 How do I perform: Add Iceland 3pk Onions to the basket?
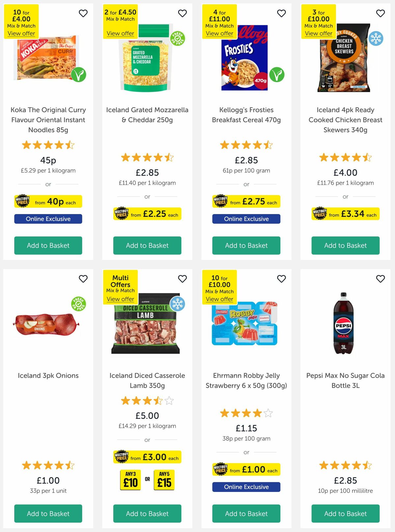click(x=48, y=514)
